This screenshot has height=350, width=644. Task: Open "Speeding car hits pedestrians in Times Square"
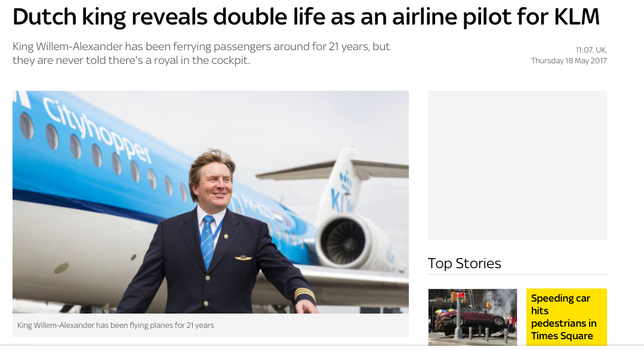[563, 317]
